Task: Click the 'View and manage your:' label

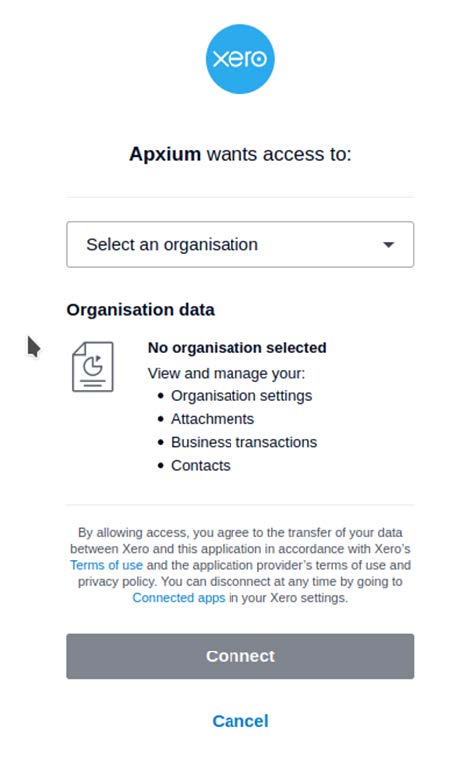Action: [226, 374]
